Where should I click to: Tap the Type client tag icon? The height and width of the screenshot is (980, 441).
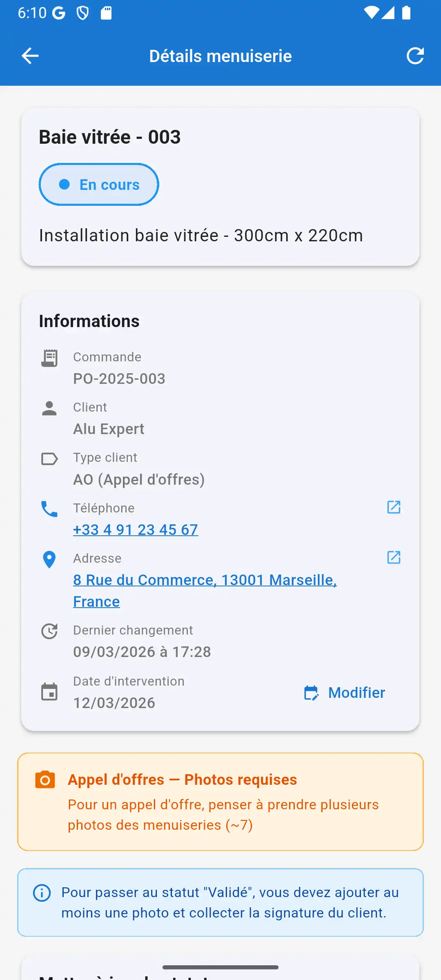tap(49, 459)
